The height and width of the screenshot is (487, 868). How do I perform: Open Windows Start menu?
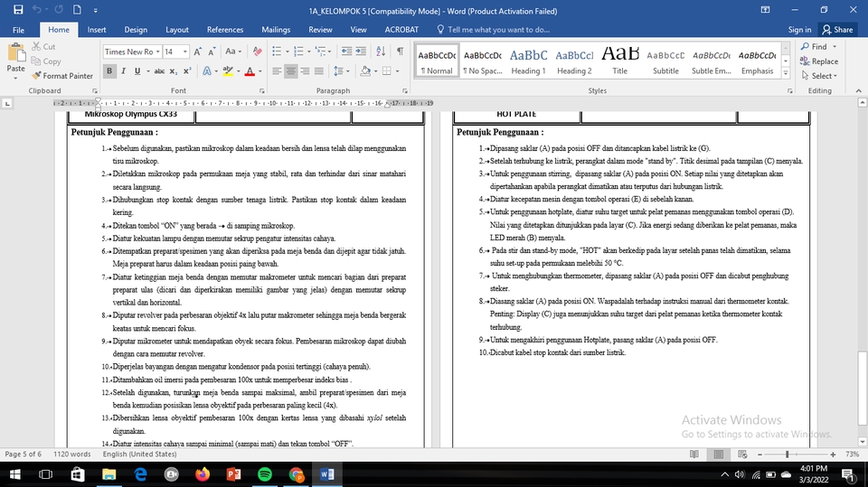click(15, 474)
